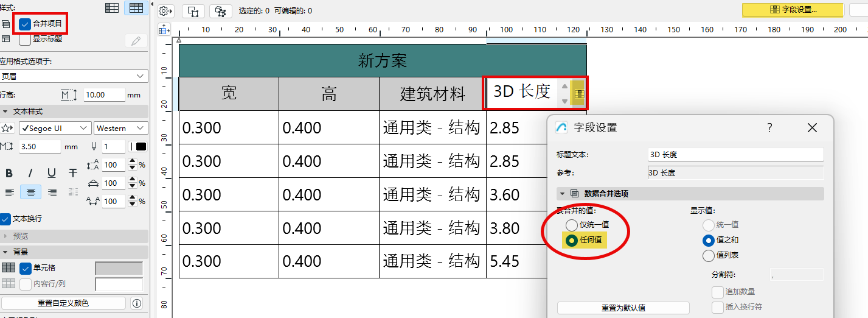Click the pen number icon next to value 1
The width and height of the screenshot is (868, 318).
(x=94, y=146)
